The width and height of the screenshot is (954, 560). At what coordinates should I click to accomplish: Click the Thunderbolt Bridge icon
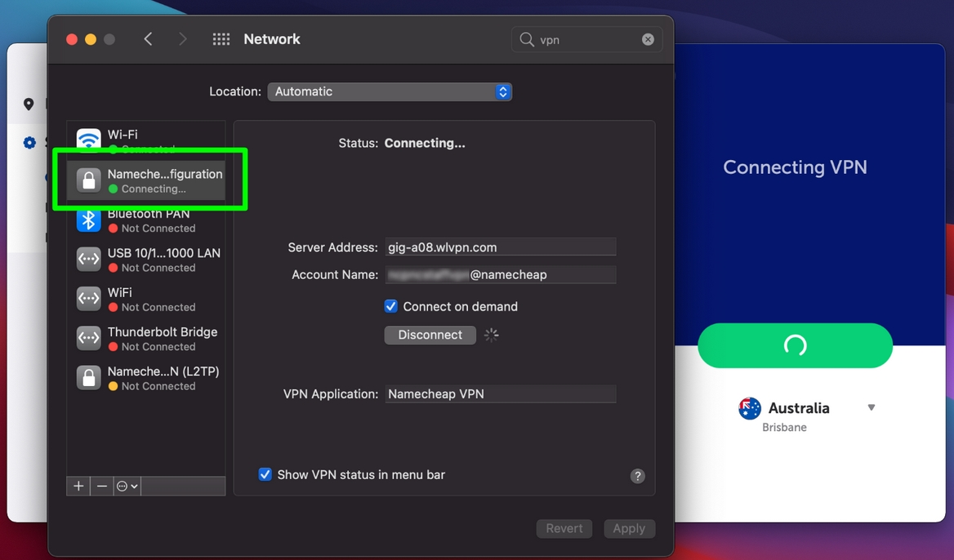coord(89,338)
